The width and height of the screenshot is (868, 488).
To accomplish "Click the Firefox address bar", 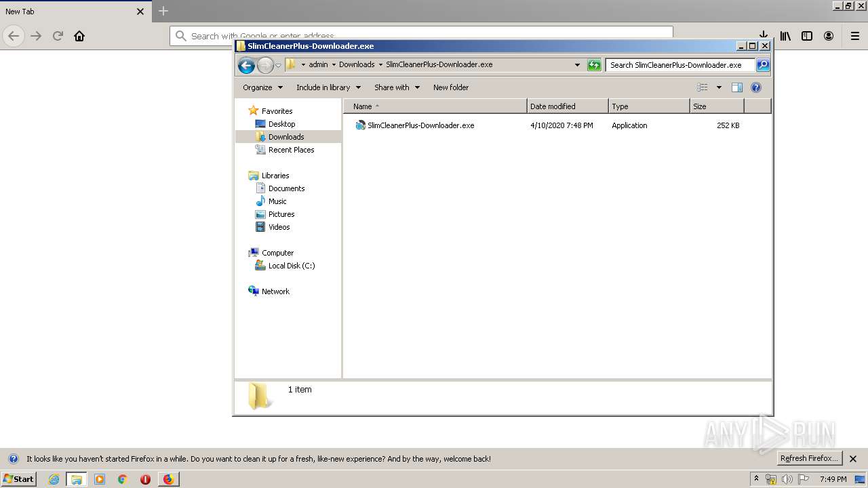I will point(421,36).
